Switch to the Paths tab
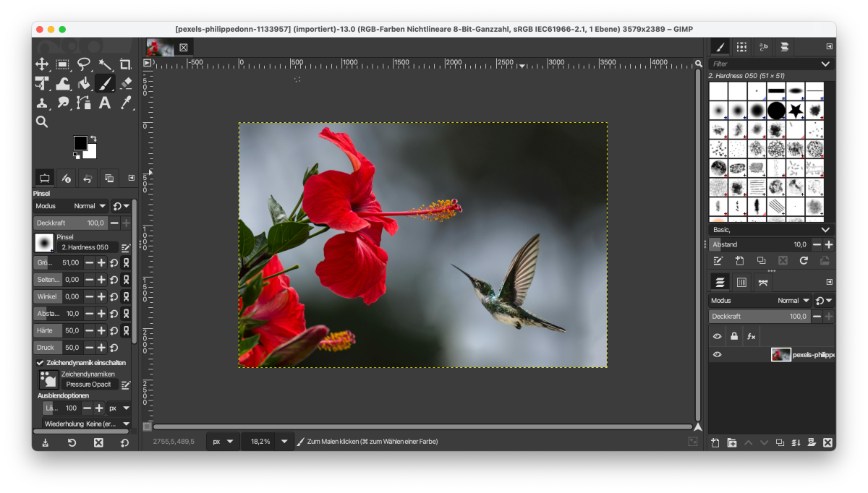The image size is (868, 493). click(x=763, y=282)
